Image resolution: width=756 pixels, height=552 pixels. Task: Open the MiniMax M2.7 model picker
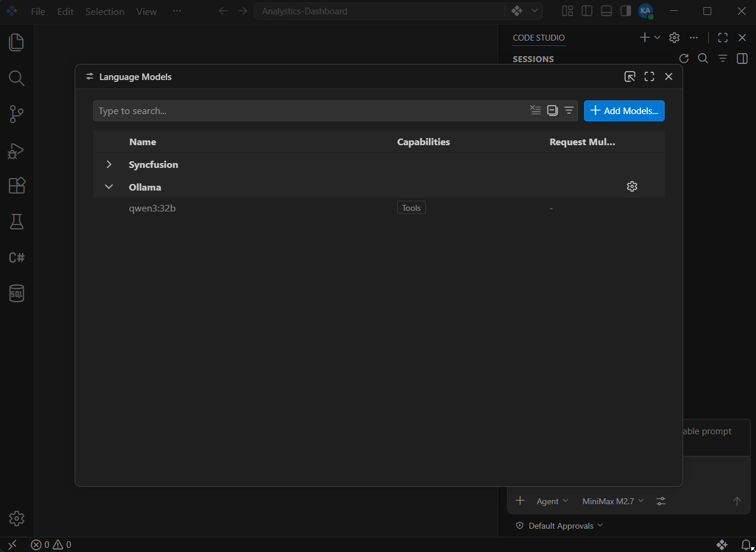(x=613, y=501)
